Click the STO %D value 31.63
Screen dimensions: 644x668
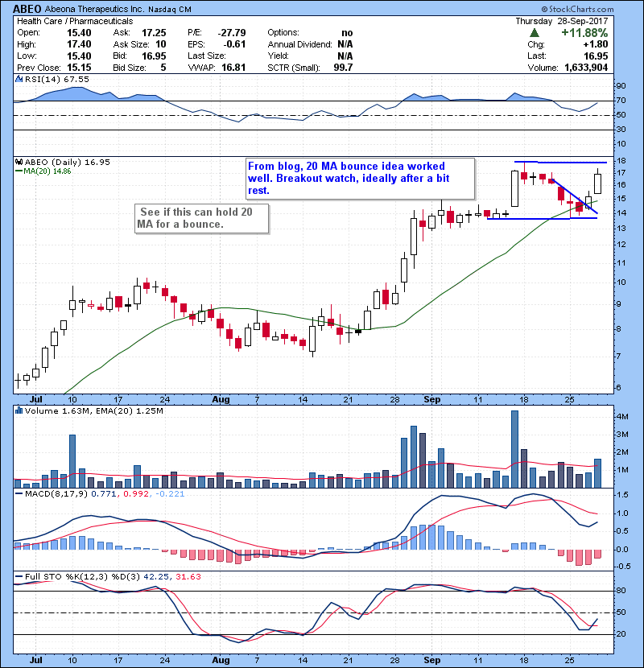click(188, 577)
